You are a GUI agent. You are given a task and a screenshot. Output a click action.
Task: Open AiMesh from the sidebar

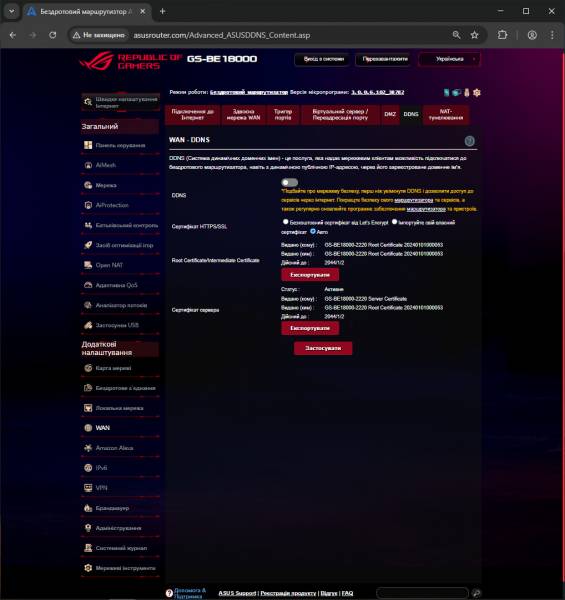tap(120, 165)
